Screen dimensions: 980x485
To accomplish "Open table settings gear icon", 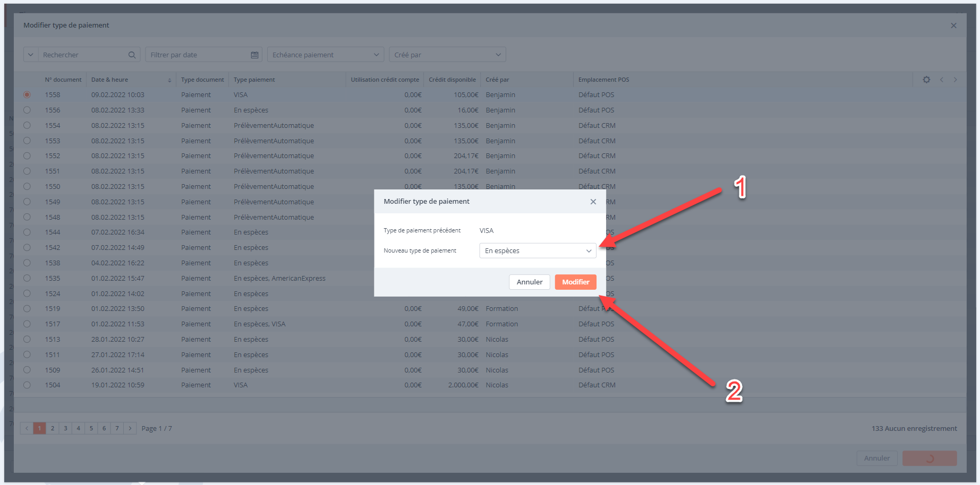I will pyautogui.click(x=926, y=80).
